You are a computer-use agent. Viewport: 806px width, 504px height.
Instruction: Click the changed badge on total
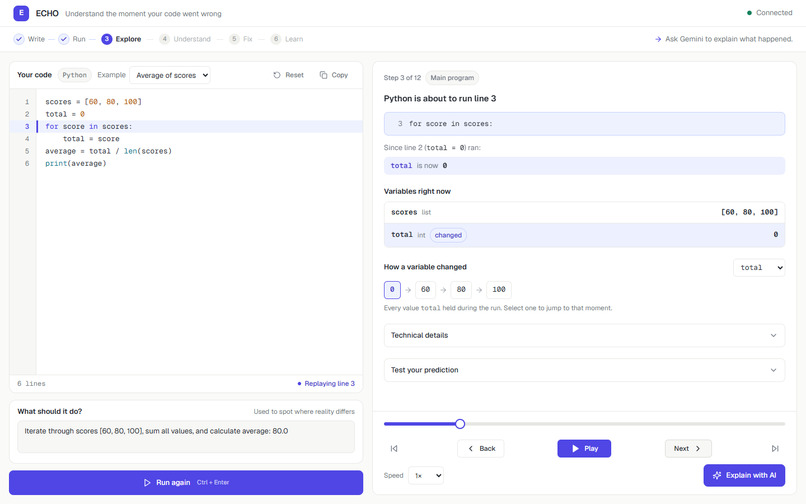click(x=448, y=235)
